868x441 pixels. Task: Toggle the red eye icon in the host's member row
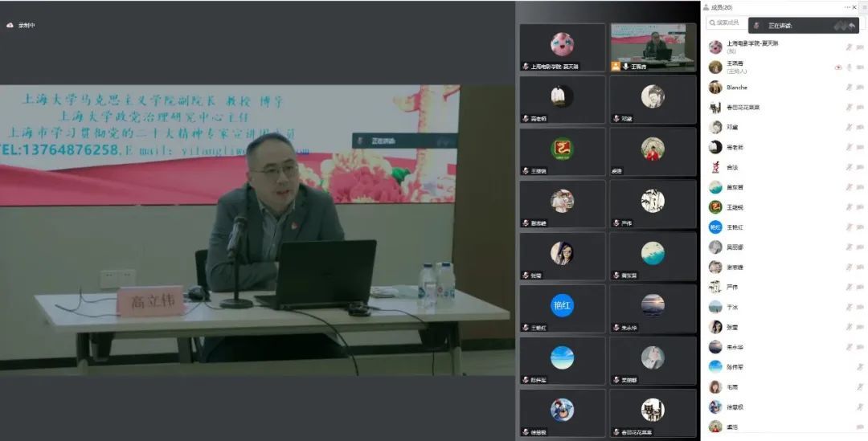838,67
